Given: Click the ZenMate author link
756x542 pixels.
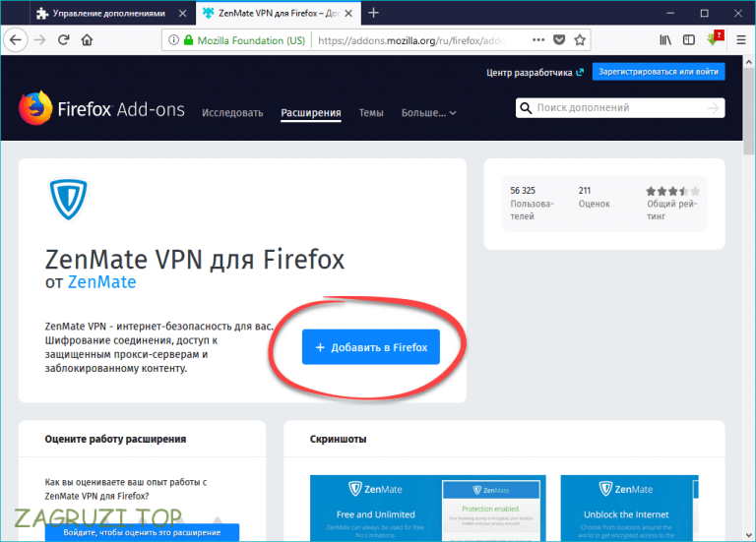Looking at the screenshot, I should coord(101,282).
